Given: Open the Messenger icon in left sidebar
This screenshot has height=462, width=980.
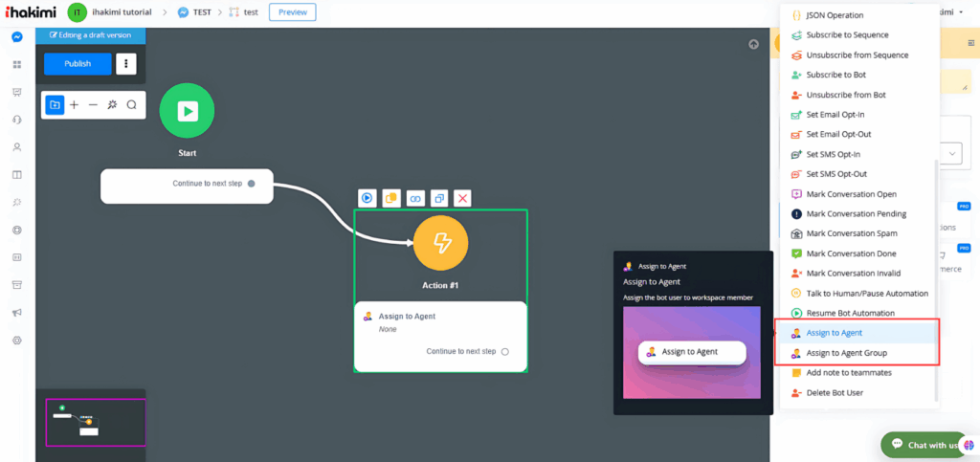Looking at the screenshot, I should pos(17,37).
